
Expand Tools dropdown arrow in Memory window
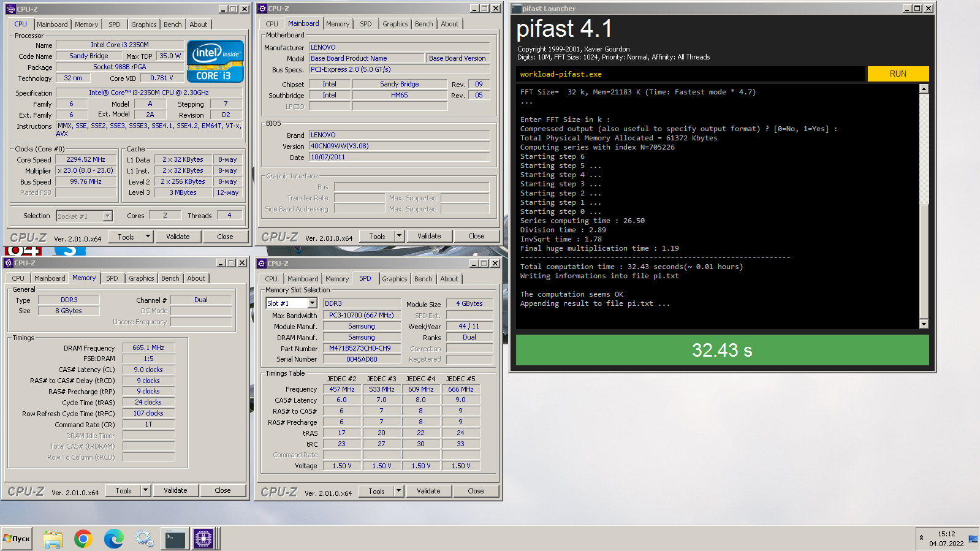pos(145,490)
